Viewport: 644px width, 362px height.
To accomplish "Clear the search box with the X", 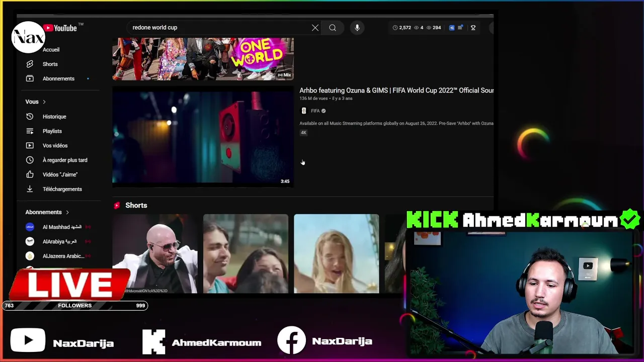I will point(315,28).
